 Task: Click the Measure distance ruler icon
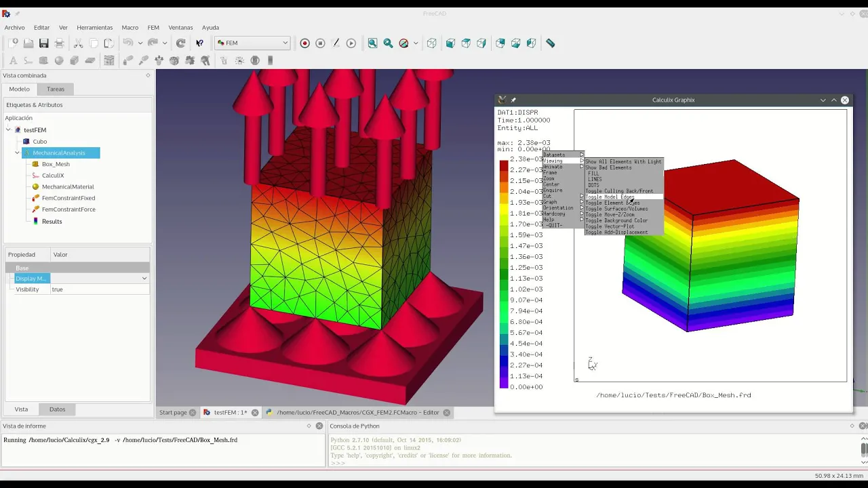tap(551, 43)
